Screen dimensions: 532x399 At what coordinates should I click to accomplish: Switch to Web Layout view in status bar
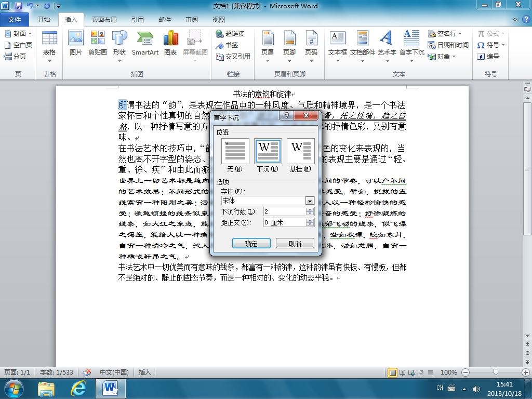pyautogui.click(x=411, y=373)
